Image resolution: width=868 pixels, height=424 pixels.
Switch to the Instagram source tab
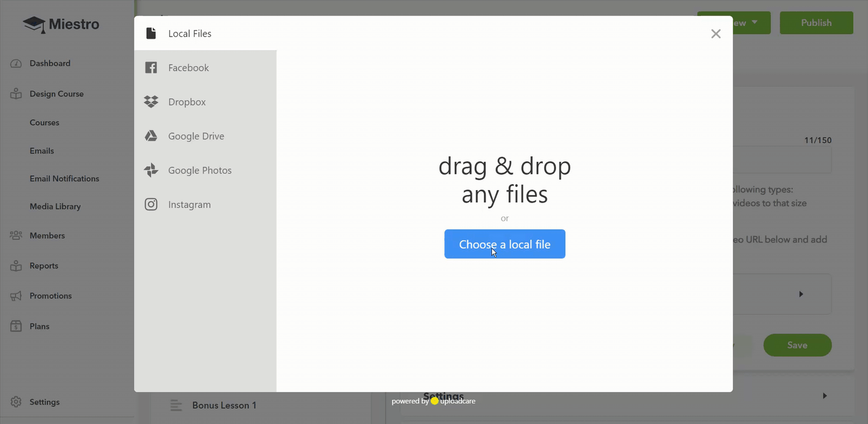(205, 204)
